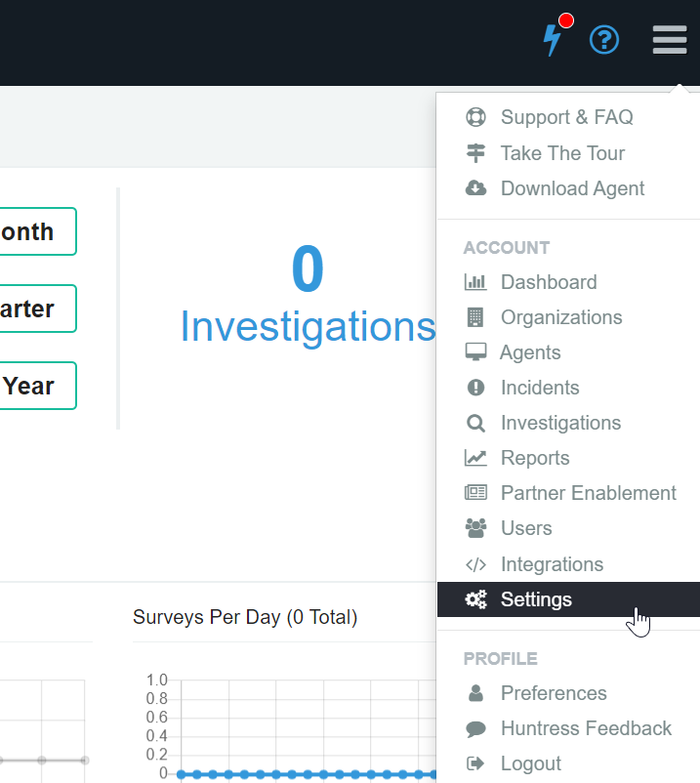Image resolution: width=700 pixels, height=783 pixels.
Task: Click the bar chart icon beside Dashboard
Action: point(475,282)
